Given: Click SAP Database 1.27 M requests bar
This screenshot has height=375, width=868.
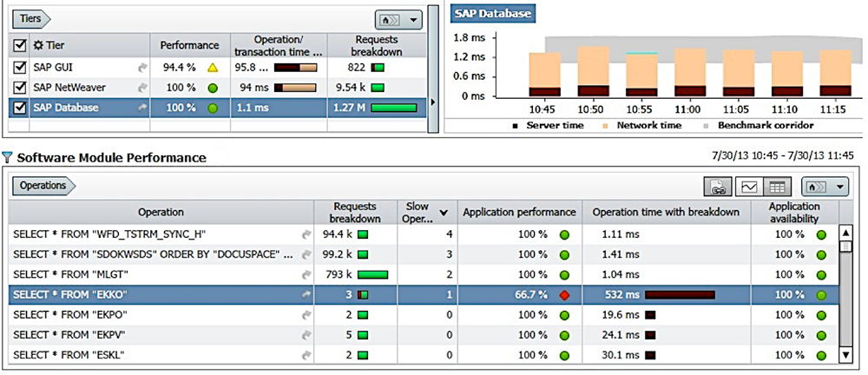Looking at the screenshot, I should pyautogui.click(x=393, y=108).
